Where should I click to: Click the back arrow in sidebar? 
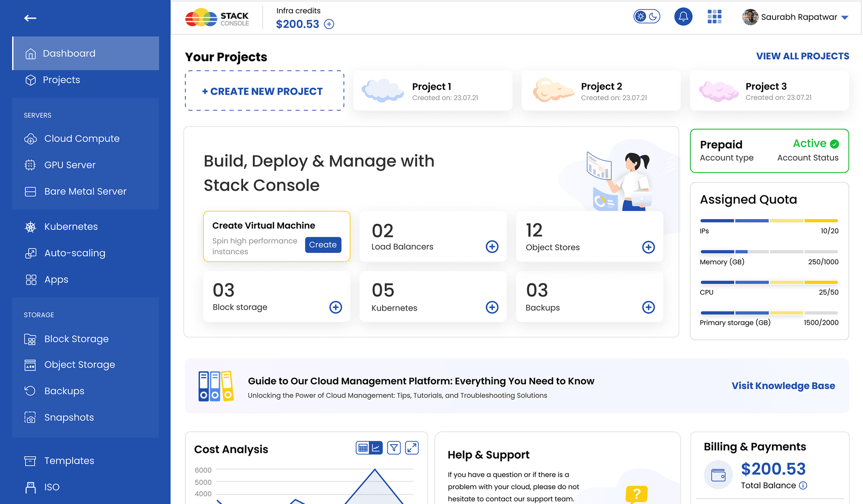pyautogui.click(x=30, y=18)
